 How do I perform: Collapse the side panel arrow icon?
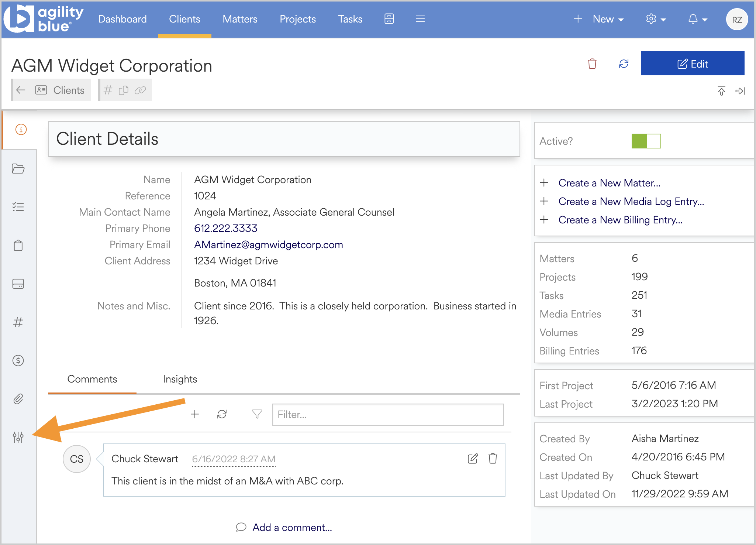(x=740, y=91)
